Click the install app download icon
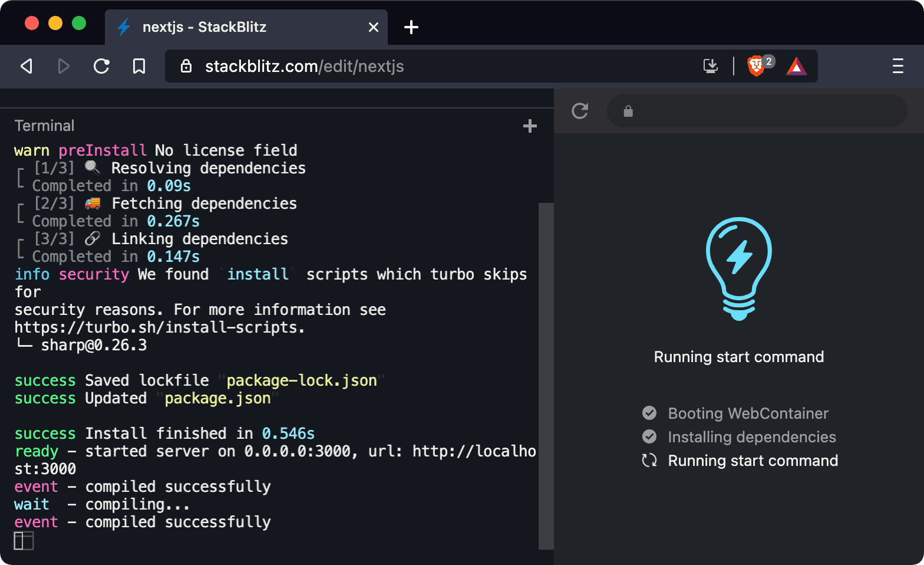Viewport: 924px width, 565px height. coord(711,66)
